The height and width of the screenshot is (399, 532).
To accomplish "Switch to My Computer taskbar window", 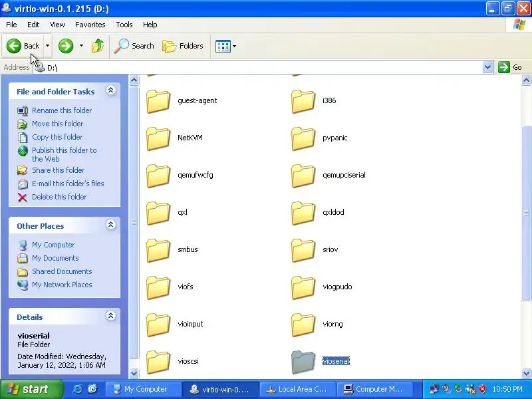I will pyautogui.click(x=143, y=389).
